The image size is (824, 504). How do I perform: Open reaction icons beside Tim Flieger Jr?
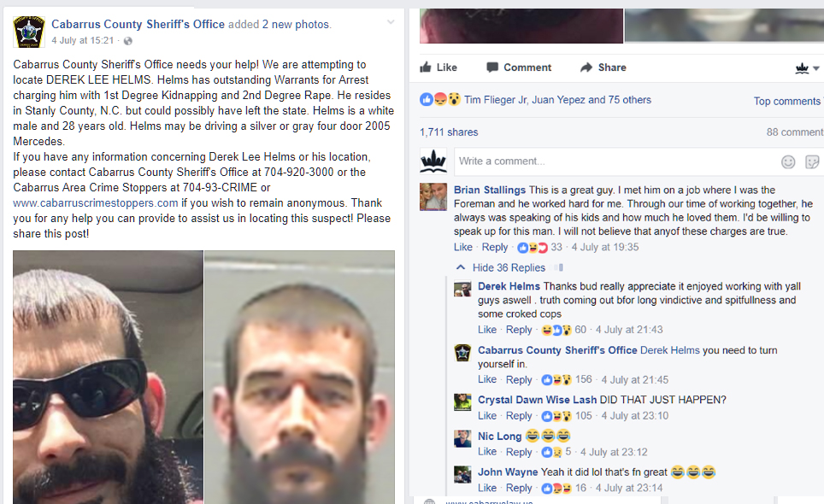pos(440,99)
